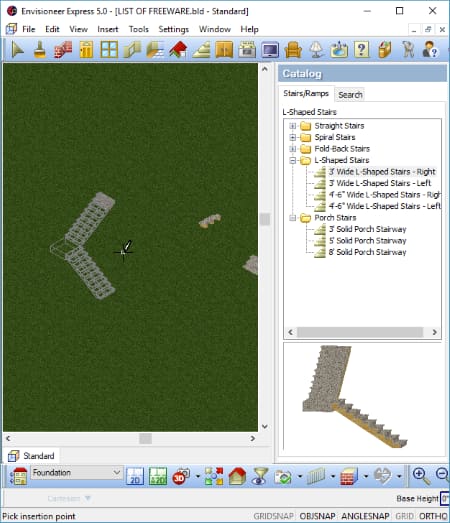
Task: Choose the table lamp lighting tool
Action: pyautogui.click(x=316, y=50)
